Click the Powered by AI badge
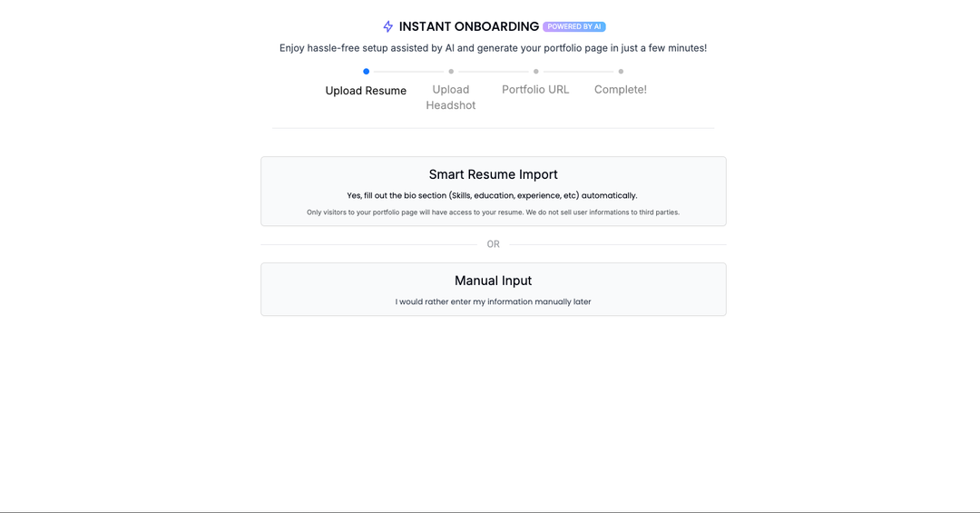 [x=574, y=27]
